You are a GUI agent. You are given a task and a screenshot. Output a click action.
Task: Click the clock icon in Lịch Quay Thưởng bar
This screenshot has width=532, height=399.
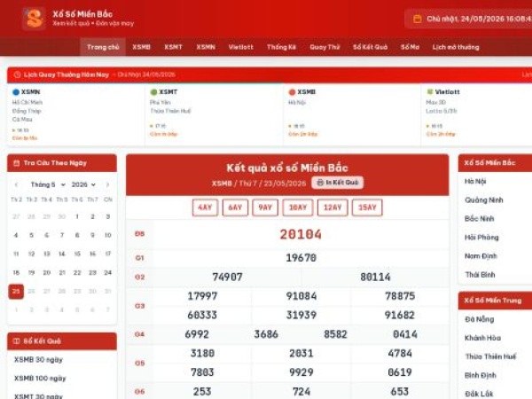[x=18, y=74]
